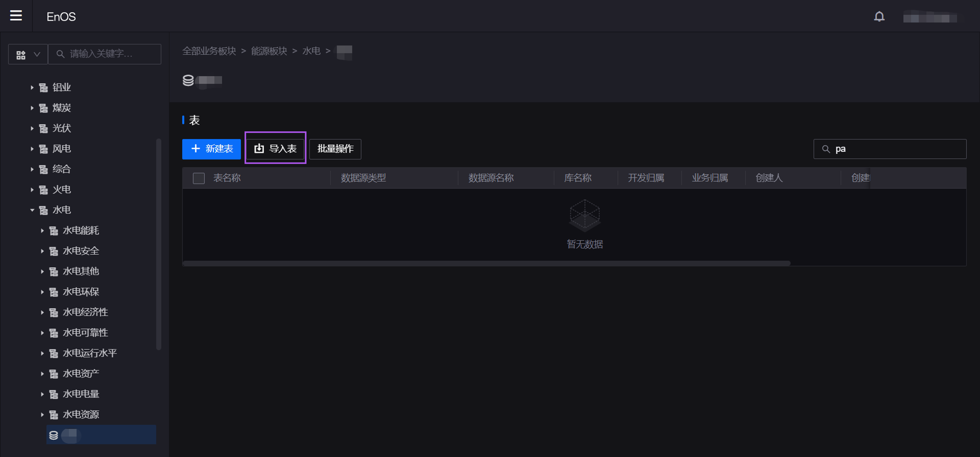Click the table horizontal scrollbar
The image size is (980, 457).
(x=486, y=263)
